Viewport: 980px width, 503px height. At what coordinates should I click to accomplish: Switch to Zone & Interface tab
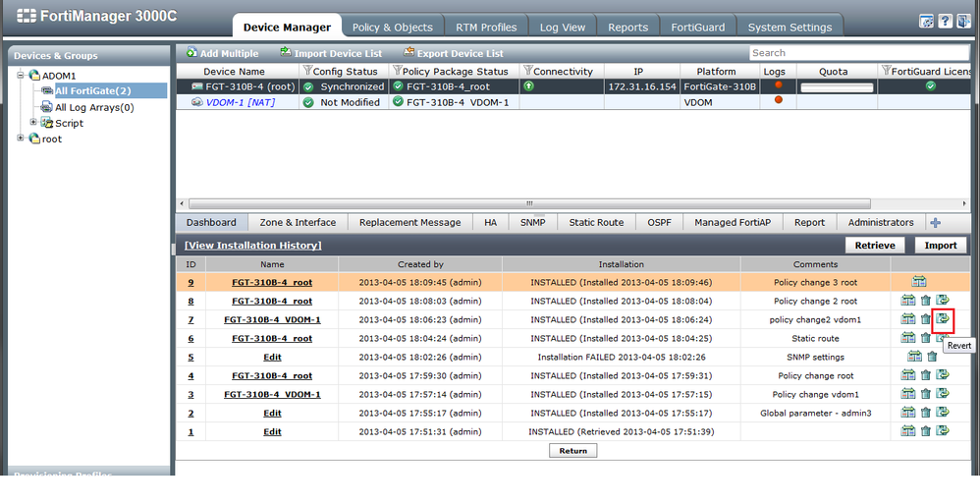[x=298, y=222]
